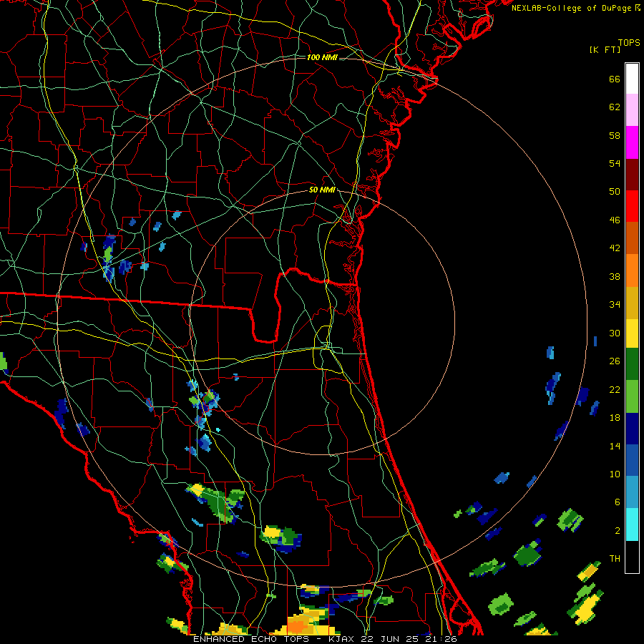Click the 100 NMI range ring label
Image resolution: width=644 pixels, height=644 pixels.
322,57
